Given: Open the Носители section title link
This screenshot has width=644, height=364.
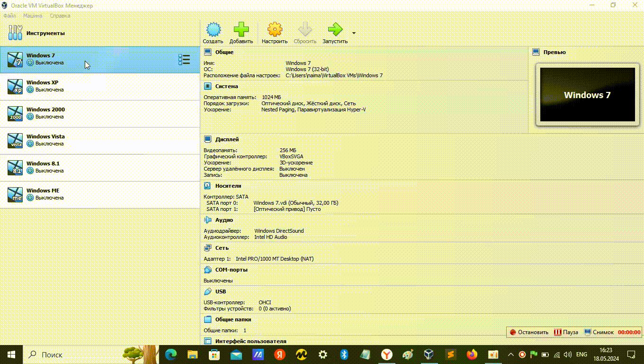Looking at the screenshot, I should (228, 186).
